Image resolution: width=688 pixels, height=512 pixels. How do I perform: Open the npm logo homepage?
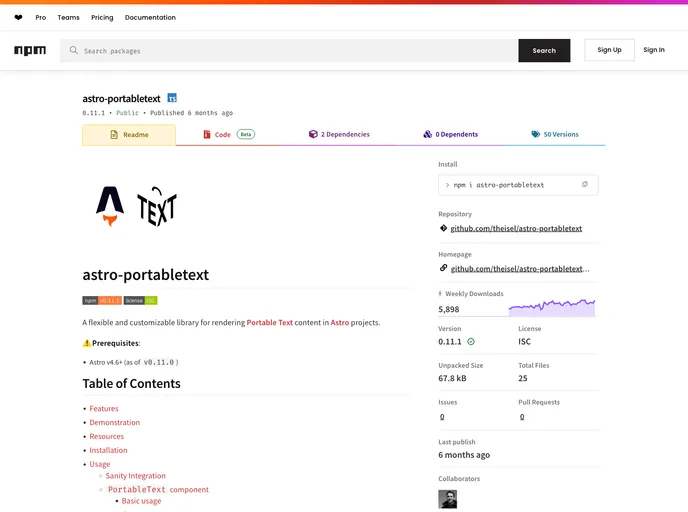point(30,50)
